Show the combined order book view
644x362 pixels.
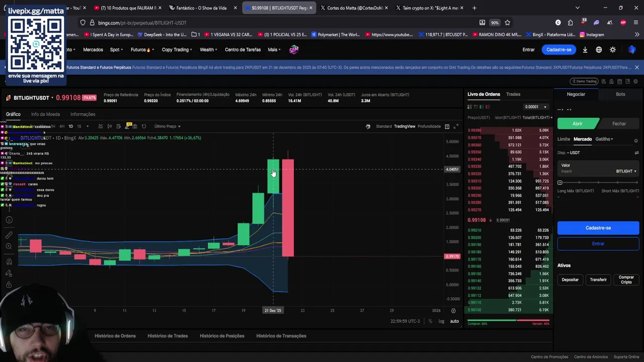point(470,107)
